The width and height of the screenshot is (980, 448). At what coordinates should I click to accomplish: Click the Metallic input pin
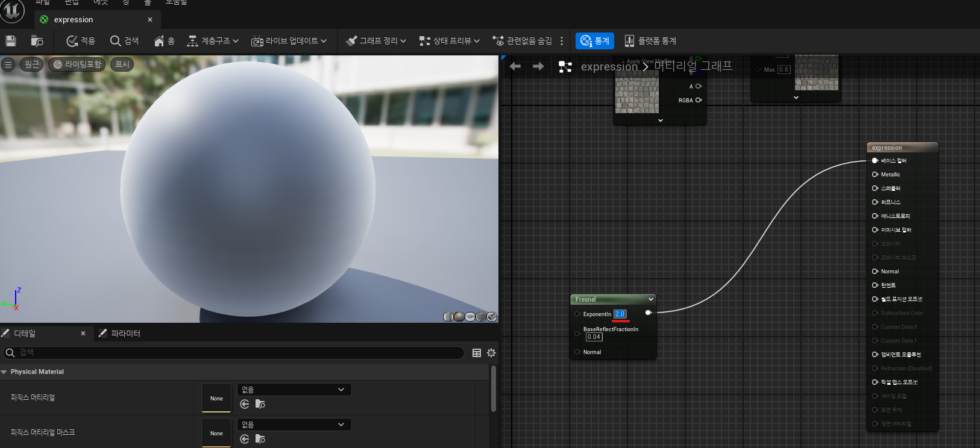pyautogui.click(x=875, y=175)
